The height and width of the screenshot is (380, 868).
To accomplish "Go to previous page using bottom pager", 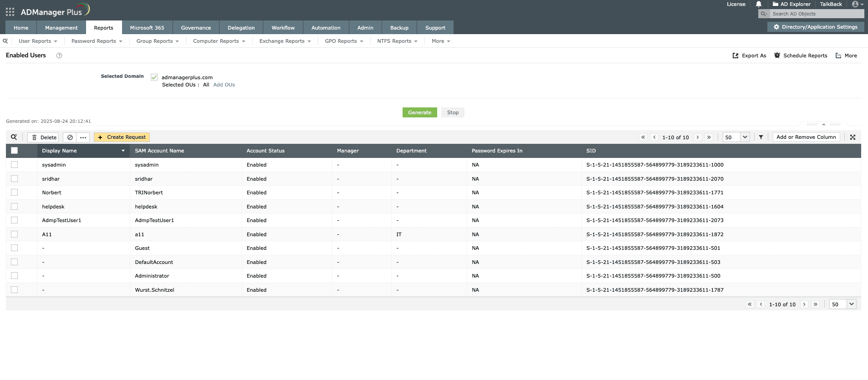I will click(x=761, y=304).
